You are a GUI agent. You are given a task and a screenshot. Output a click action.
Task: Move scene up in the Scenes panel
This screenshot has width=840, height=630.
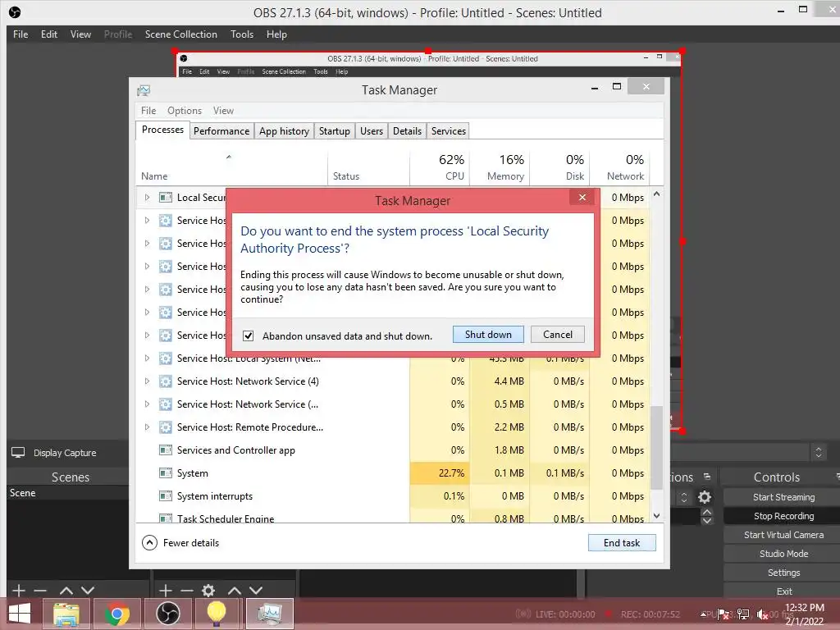coord(66,591)
